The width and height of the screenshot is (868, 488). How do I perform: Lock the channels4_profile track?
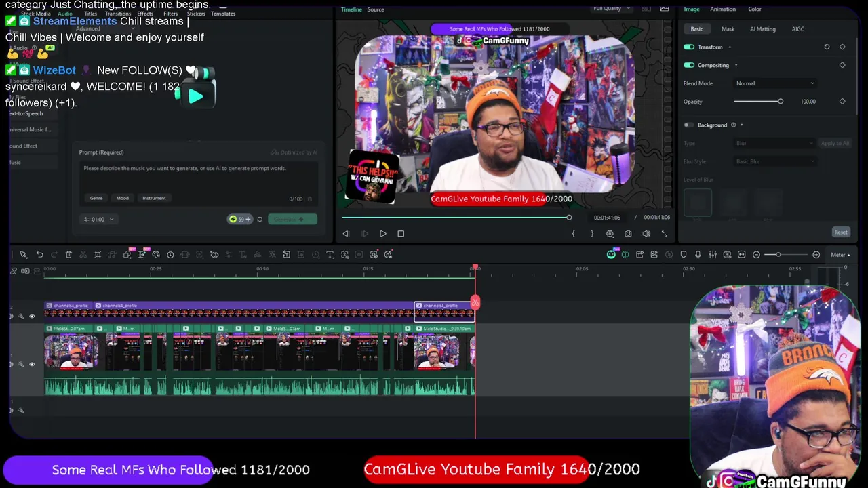coord(21,317)
